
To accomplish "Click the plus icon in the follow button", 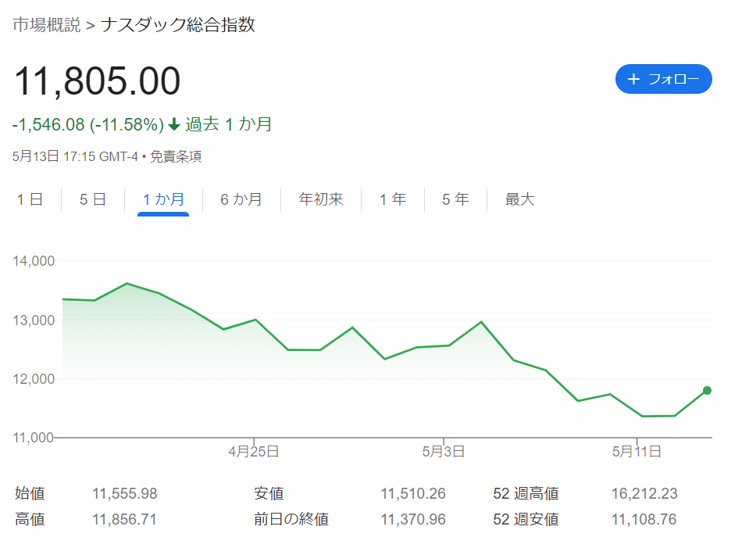I will tap(633, 79).
